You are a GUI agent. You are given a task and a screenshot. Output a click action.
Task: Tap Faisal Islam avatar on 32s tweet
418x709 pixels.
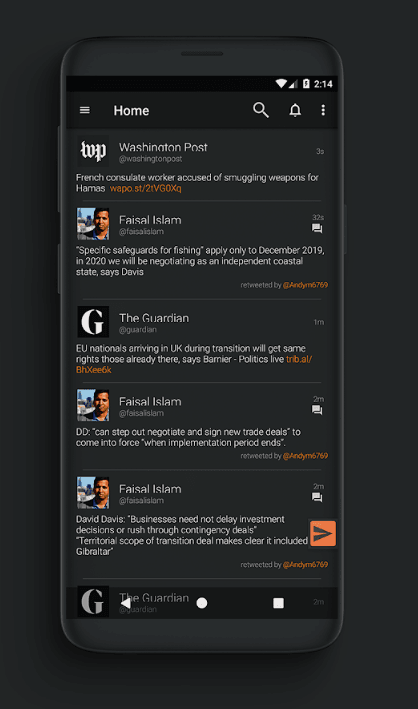click(93, 224)
